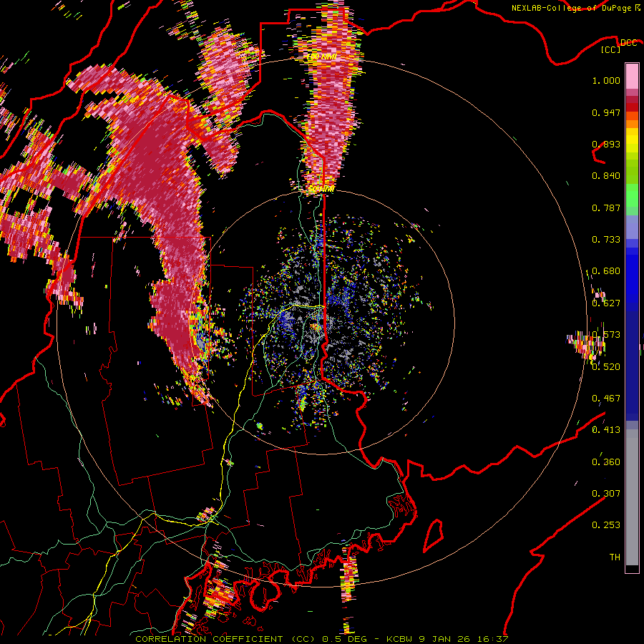Image resolution: width=644 pixels, height=644 pixels.
Task: Select the 0.467 legend value
Action: click(606, 398)
